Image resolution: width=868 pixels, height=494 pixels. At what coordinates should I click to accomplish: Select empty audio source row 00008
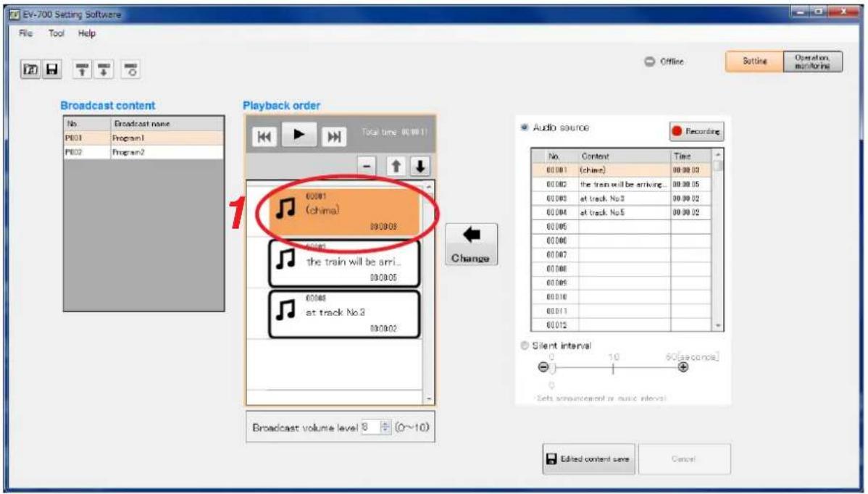621,269
